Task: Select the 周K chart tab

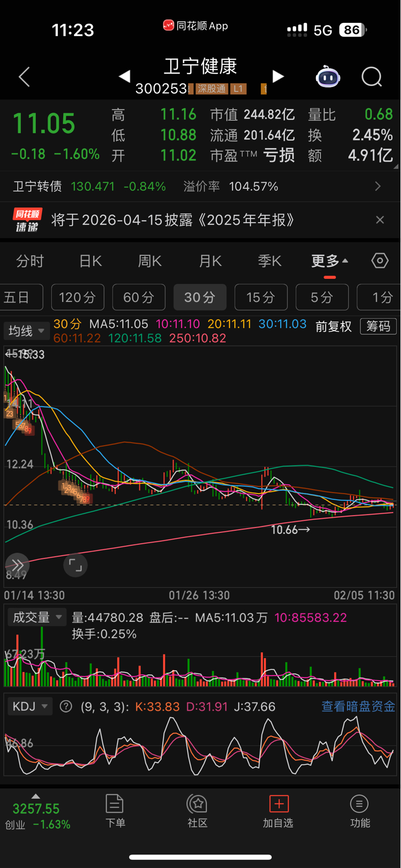Action: point(150,261)
